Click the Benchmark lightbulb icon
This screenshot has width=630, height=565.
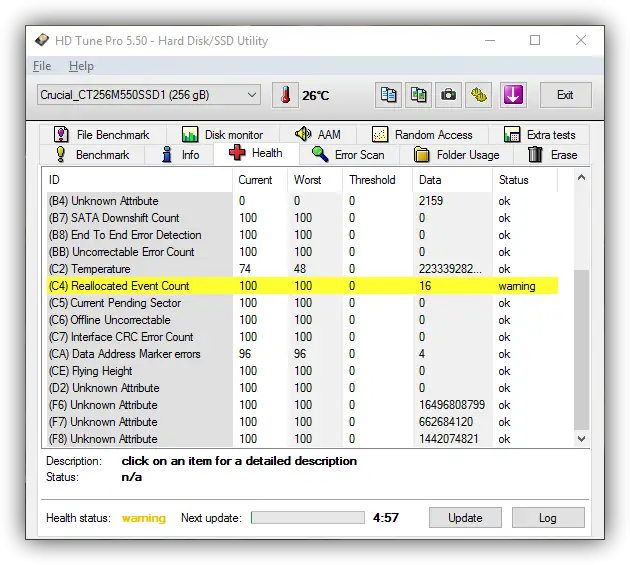[60, 154]
